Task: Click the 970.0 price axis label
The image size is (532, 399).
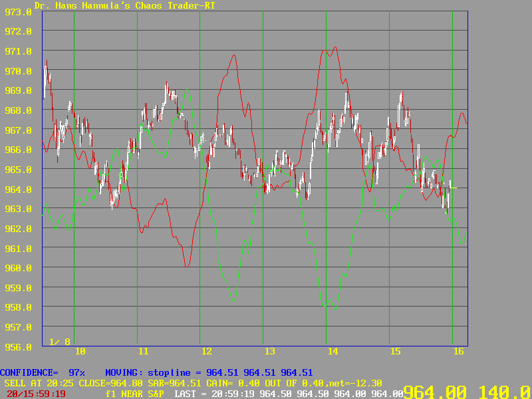Action: coord(18,71)
